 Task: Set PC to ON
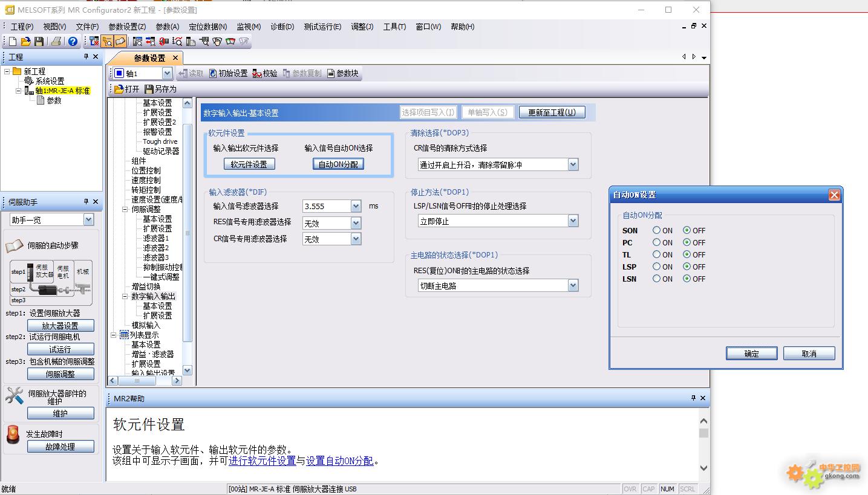657,242
